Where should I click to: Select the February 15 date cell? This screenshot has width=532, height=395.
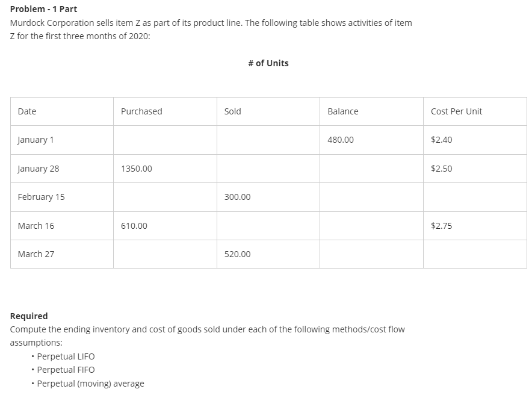[62, 197]
